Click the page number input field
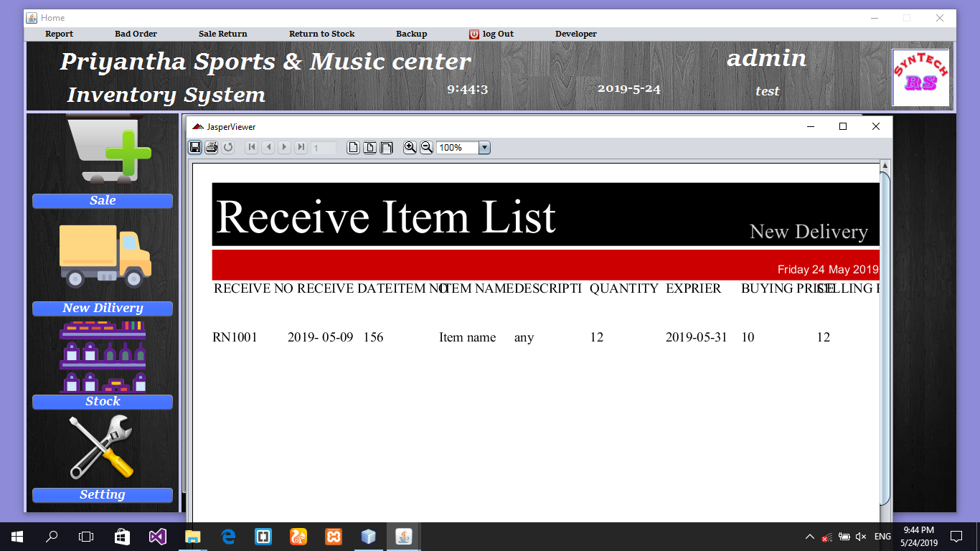Viewport: 980px width, 551px height. click(x=322, y=147)
